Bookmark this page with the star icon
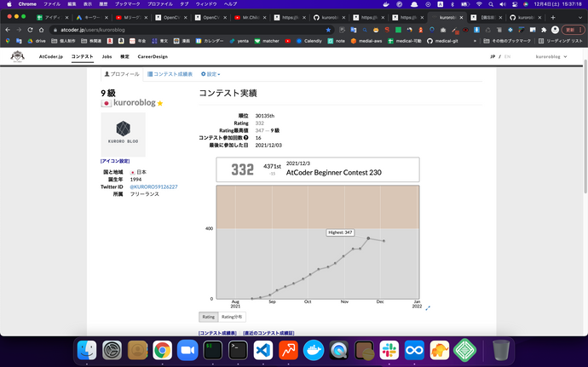This screenshot has width=588, height=367. point(328,30)
